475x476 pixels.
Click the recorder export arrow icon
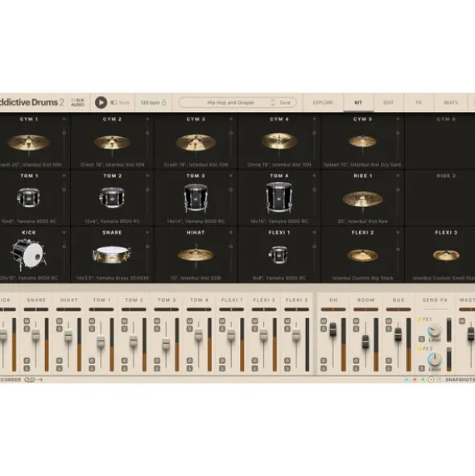40,379
